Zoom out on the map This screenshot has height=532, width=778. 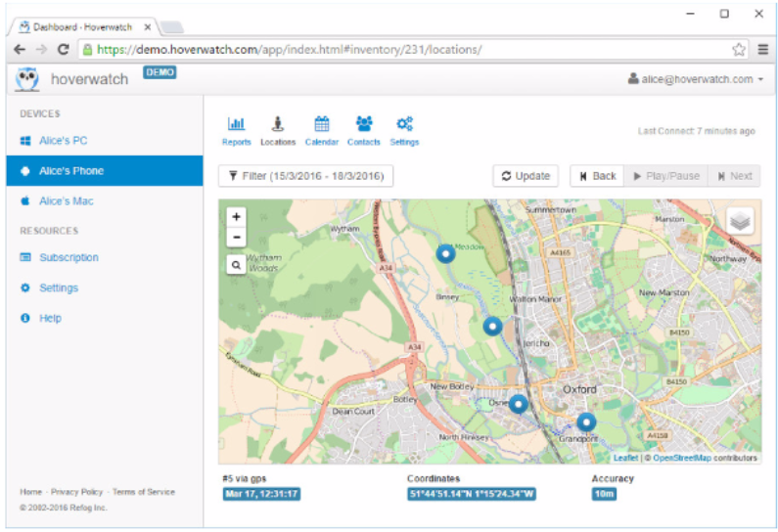[237, 238]
